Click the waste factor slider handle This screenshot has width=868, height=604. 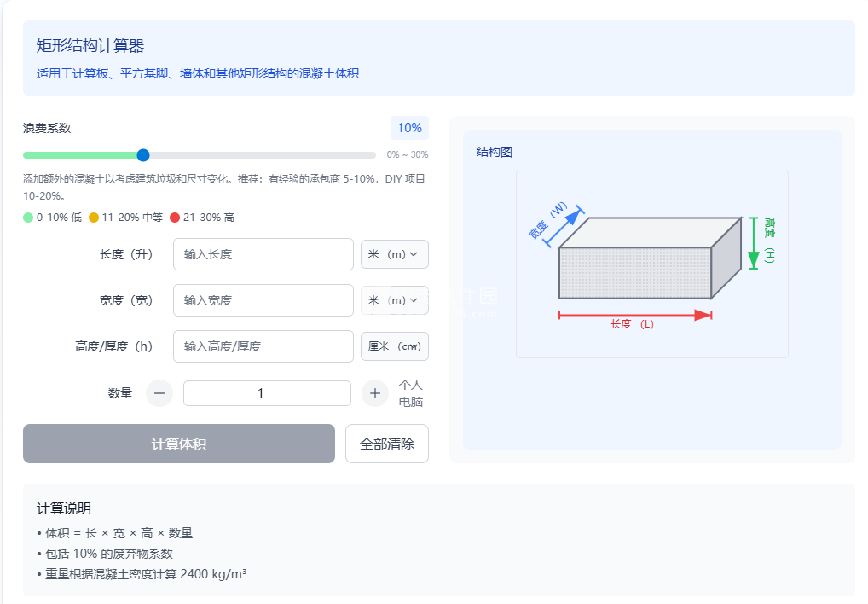coord(143,155)
